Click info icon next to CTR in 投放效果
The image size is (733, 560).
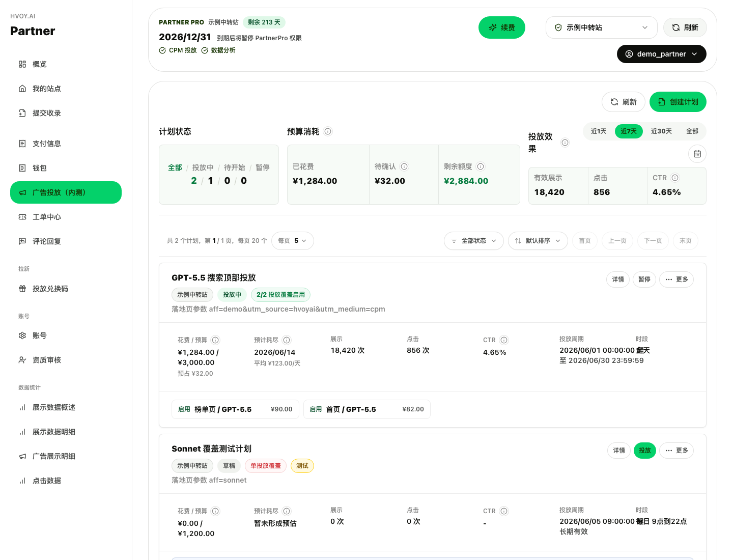[x=675, y=178]
